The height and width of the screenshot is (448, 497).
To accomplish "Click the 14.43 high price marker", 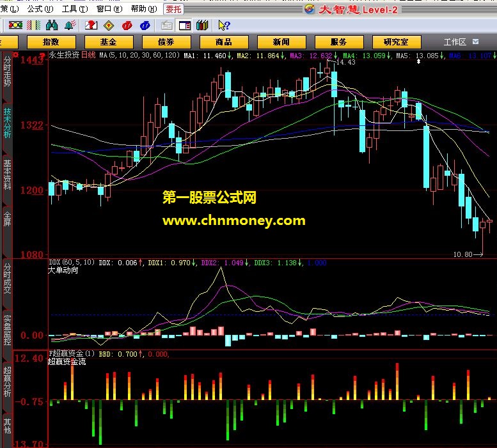I will pos(345,62).
